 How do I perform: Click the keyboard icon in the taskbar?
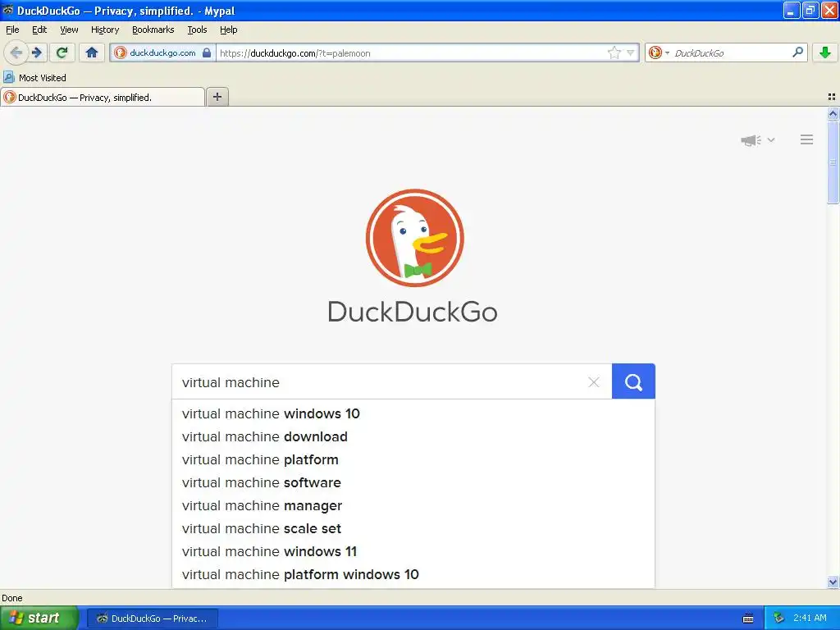click(748, 619)
